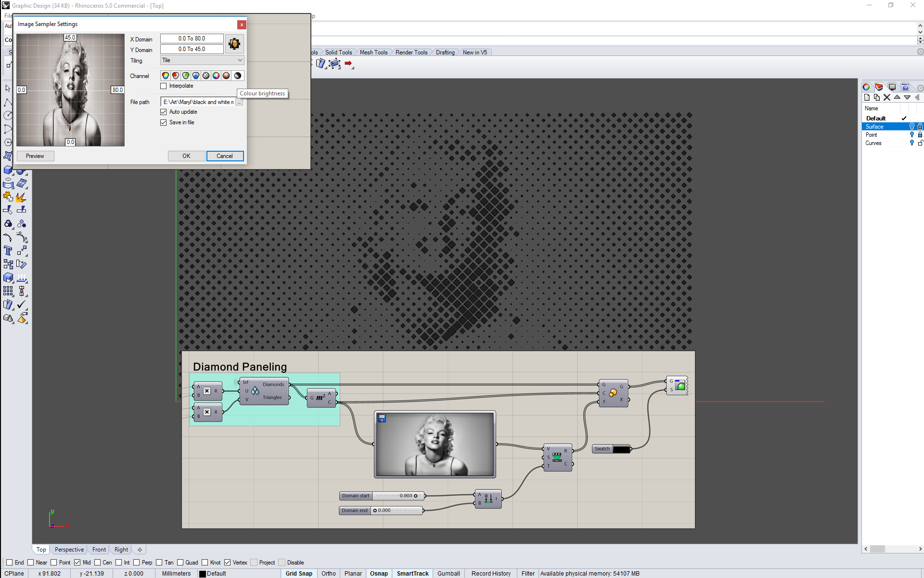Click the Domain end slider
This screenshot has width=924, height=578.
tap(381, 511)
